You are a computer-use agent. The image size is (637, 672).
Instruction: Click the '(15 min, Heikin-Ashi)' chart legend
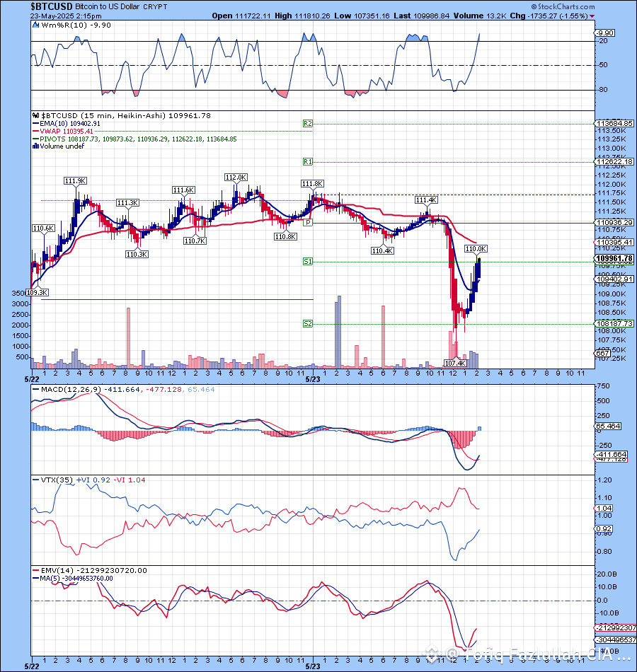click(122, 116)
